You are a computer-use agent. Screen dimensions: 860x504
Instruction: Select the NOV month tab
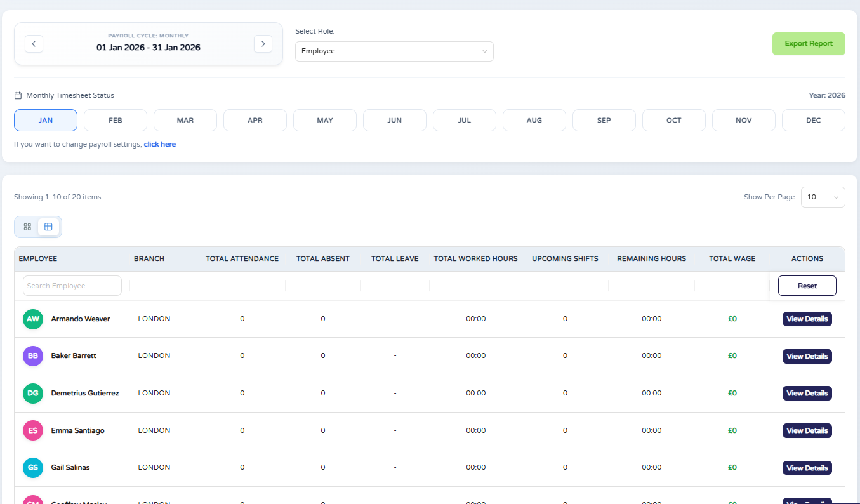(744, 120)
